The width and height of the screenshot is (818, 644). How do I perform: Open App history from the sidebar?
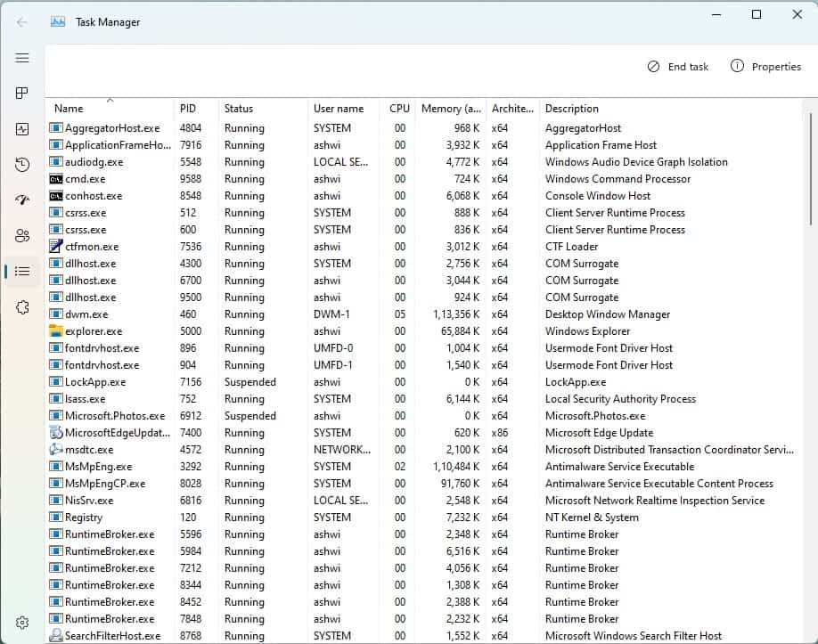point(21,165)
